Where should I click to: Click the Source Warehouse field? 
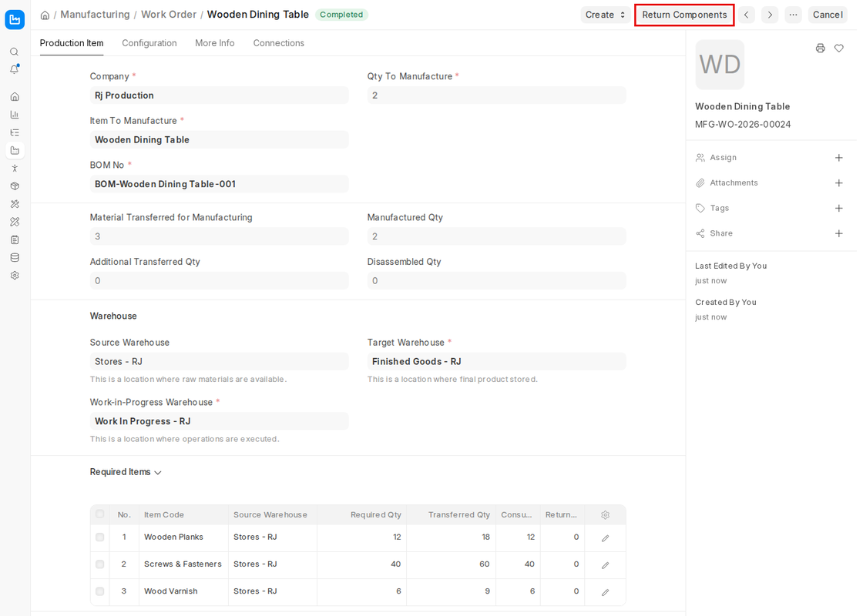pos(219,361)
